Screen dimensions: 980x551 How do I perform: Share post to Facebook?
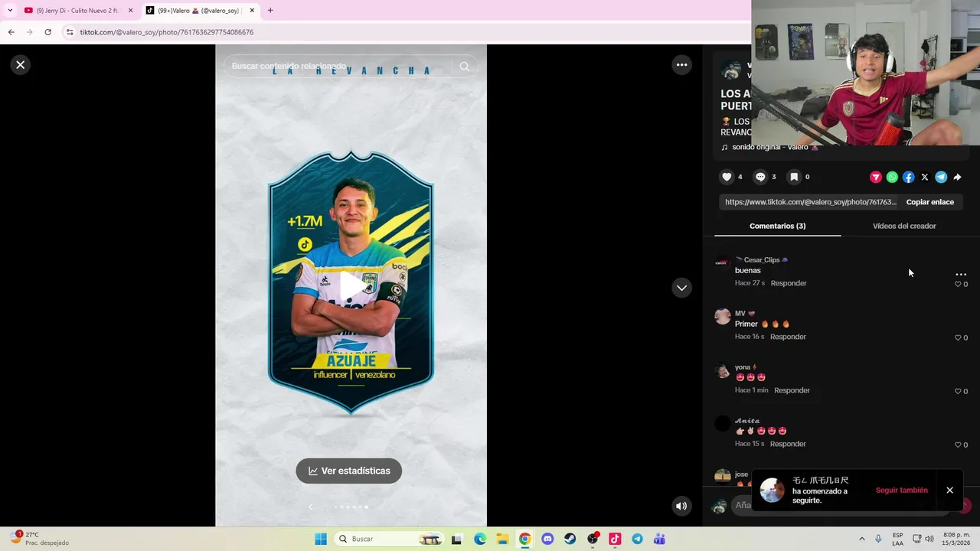coord(908,177)
